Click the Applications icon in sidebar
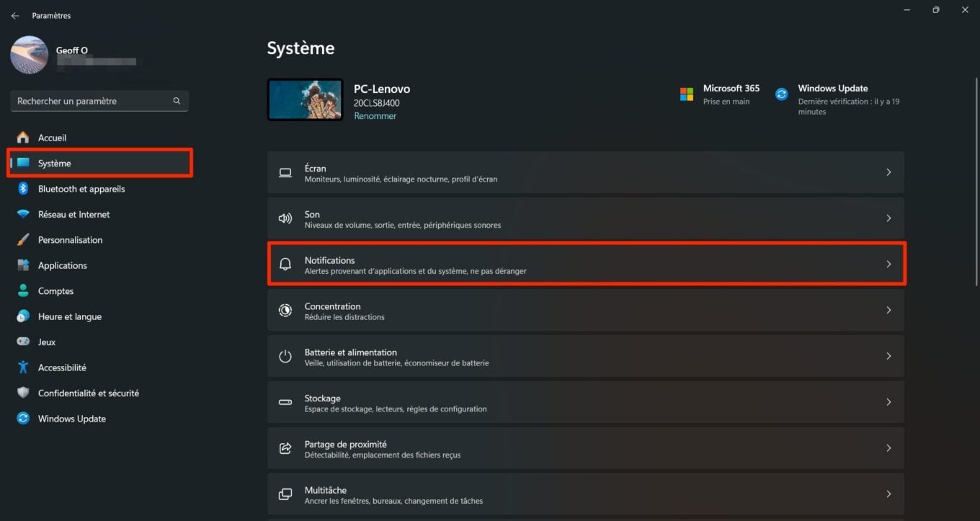 (x=23, y=265)
